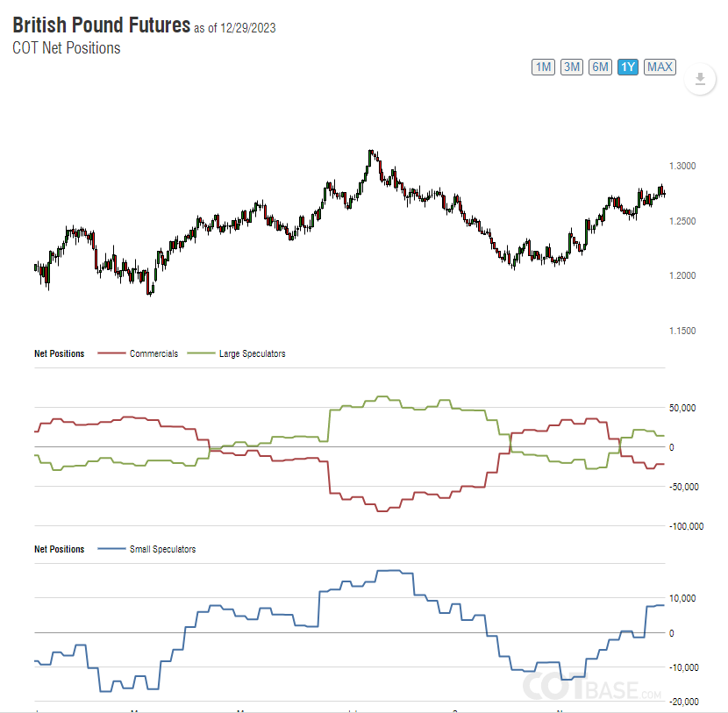
Task: Expand chart to MAX range
Action: point(660,67)
